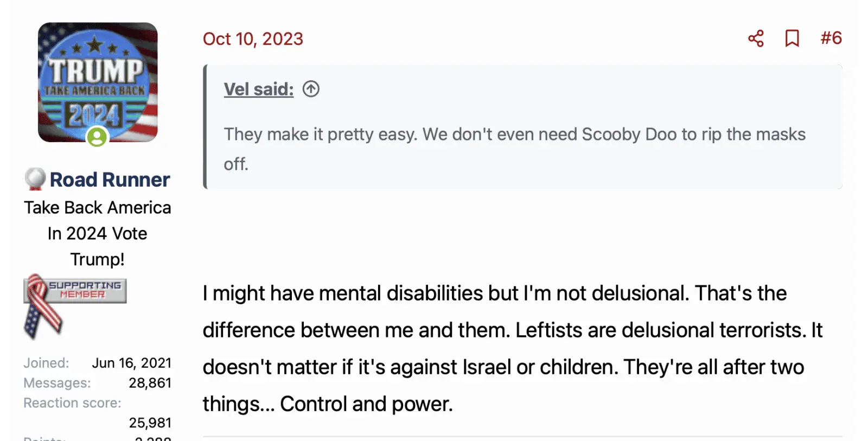
Task: Bookmark this post with the bookmark icon
Action: (792, 39)
